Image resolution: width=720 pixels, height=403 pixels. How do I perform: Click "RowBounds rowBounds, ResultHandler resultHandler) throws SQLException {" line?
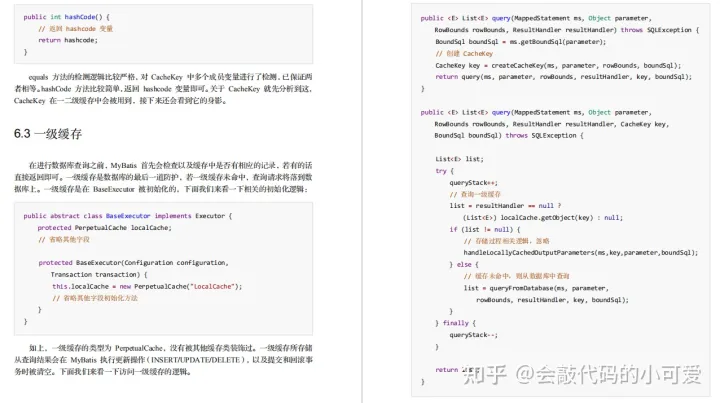tap(567, 30)
